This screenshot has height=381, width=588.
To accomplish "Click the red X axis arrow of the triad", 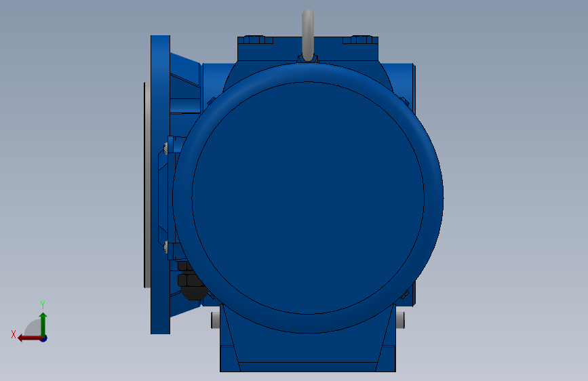I will 29,338.
